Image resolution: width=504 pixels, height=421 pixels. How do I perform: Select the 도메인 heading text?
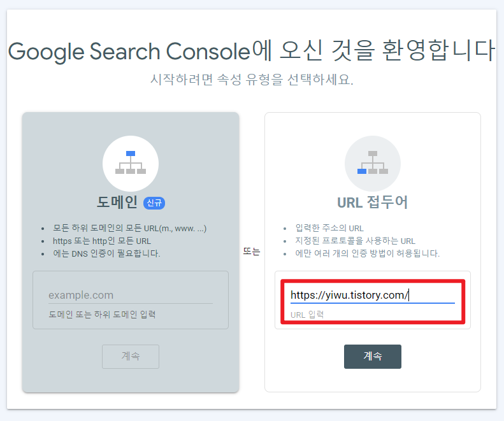point(117,203)
